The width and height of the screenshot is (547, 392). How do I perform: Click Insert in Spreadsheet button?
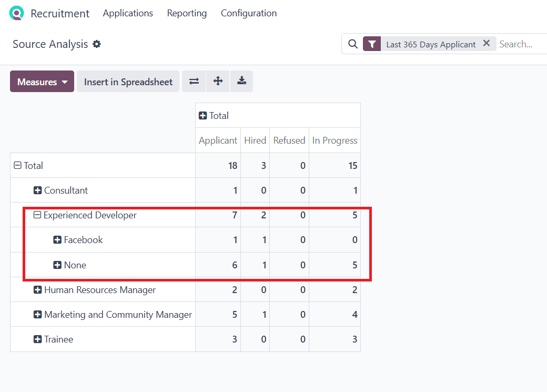pyautogui.click(x=128, y=82)
